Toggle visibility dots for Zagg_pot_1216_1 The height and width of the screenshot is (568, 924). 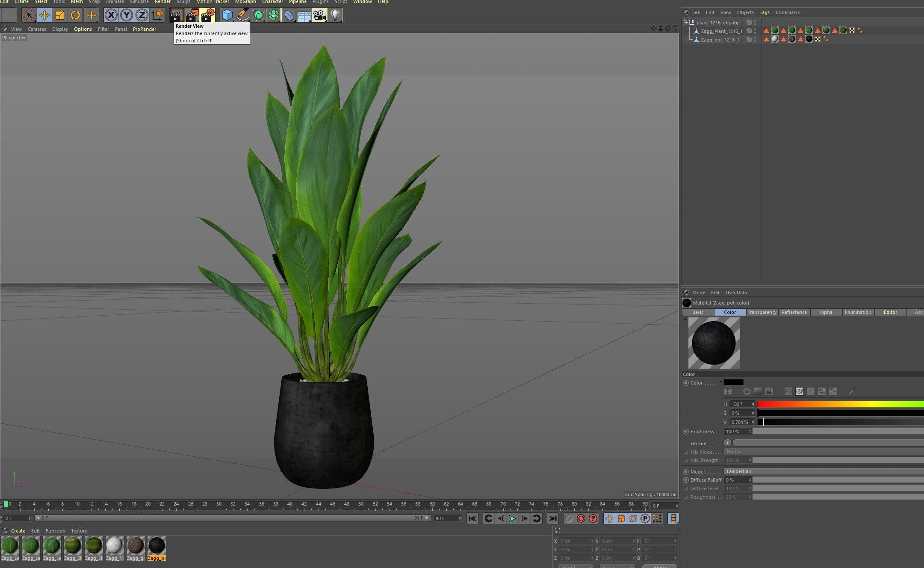click(755, 40)
